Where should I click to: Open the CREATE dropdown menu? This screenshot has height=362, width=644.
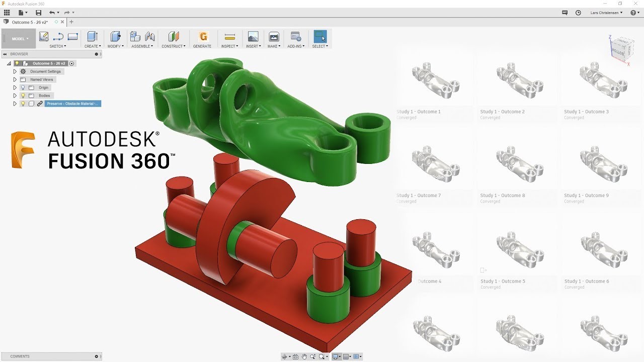click(x=93, y=46)
